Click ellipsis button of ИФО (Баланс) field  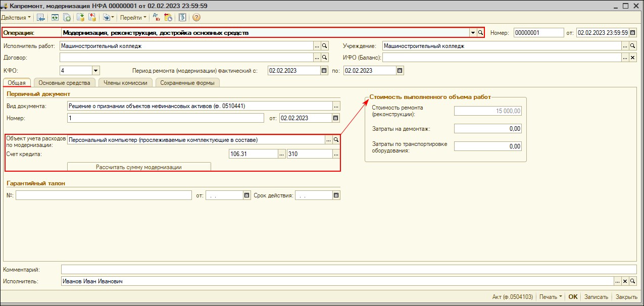(x=625, y=58)
